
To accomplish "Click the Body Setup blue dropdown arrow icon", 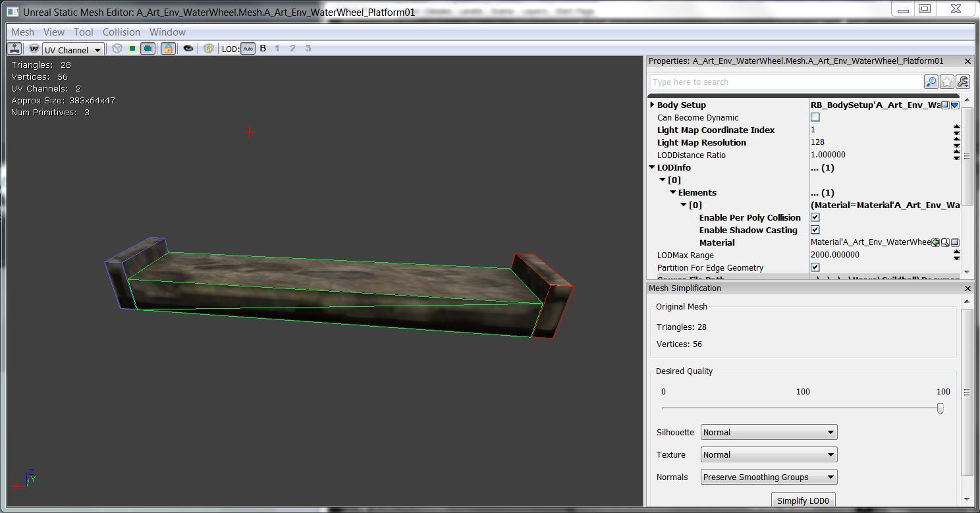I will 955,105.
